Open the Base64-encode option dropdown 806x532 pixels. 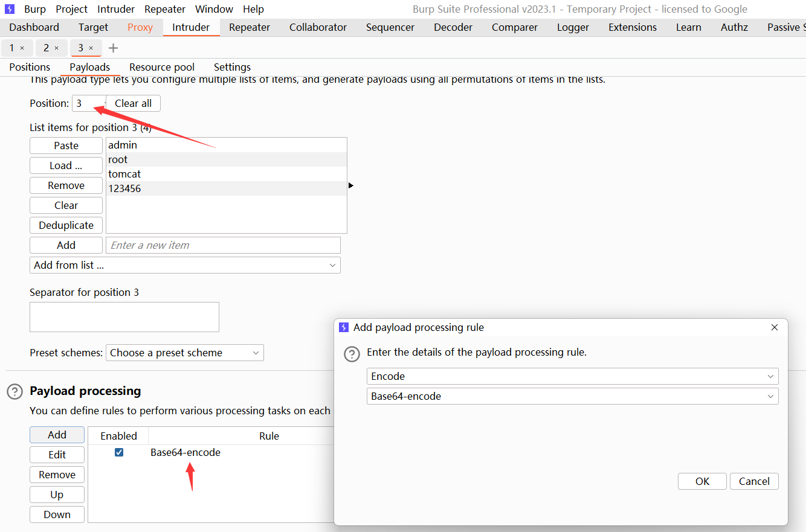(572, 396)
